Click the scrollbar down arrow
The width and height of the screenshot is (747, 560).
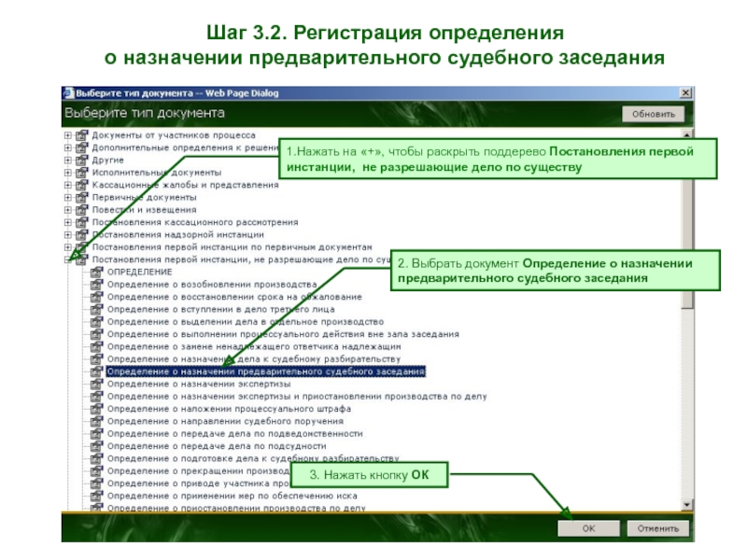click(x=686, y=504)
